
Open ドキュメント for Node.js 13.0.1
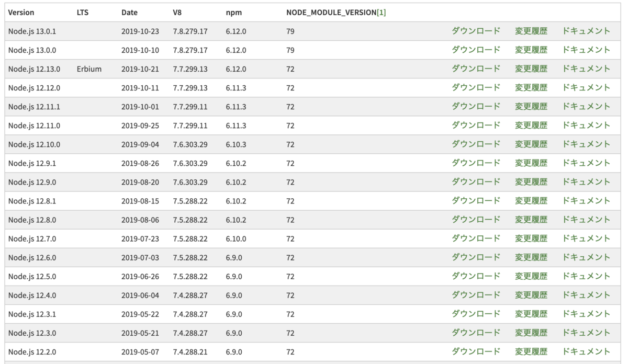pyautogui.click(x=586, y=31)
